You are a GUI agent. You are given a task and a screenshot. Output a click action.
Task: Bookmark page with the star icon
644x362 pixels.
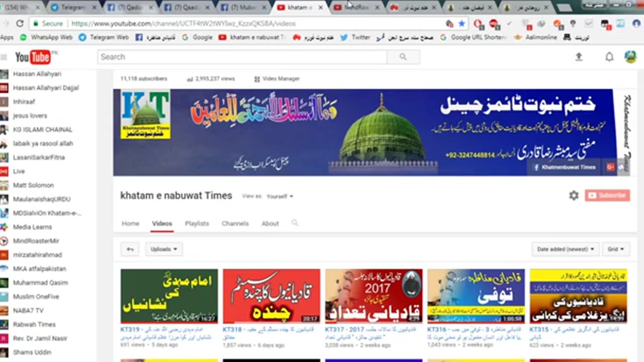point(461,24)
